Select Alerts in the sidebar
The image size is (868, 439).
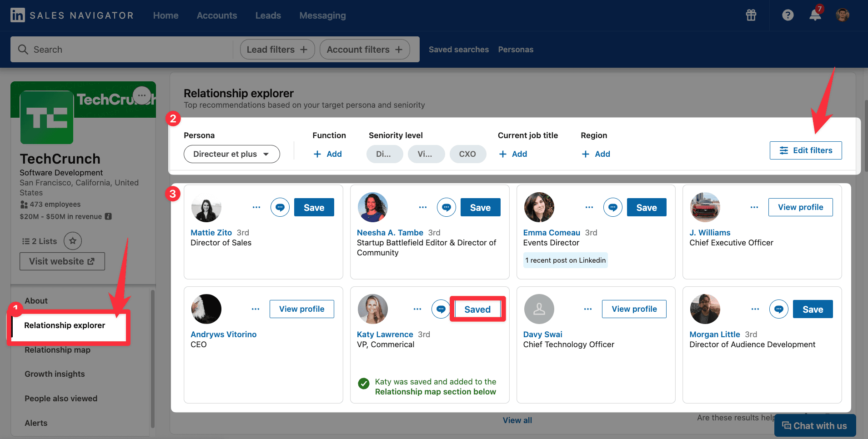[x=36, y=423]
